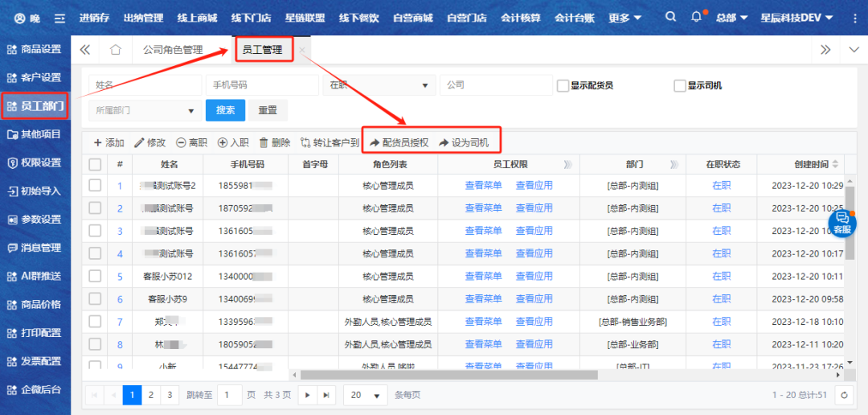This screenshot has width=868, height=415.
Task: Open the 所属部门 dropdown
Action: point(145,110)
